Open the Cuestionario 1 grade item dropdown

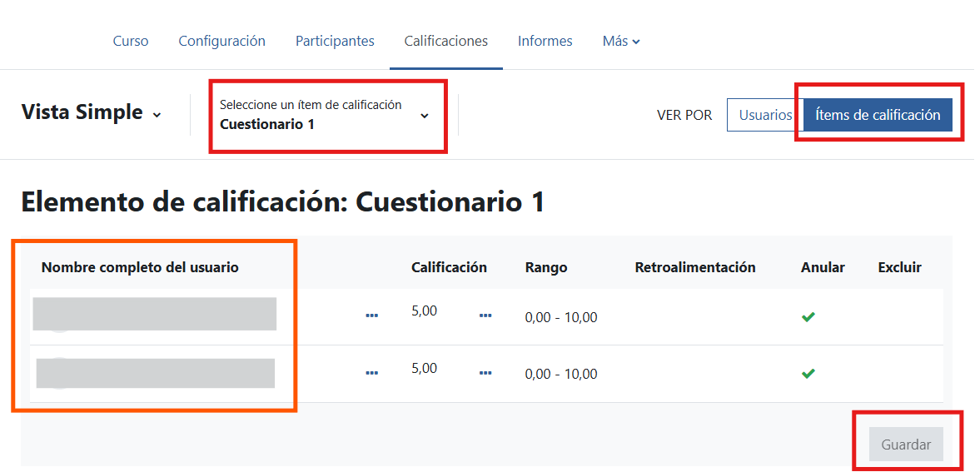coord(325,115)
